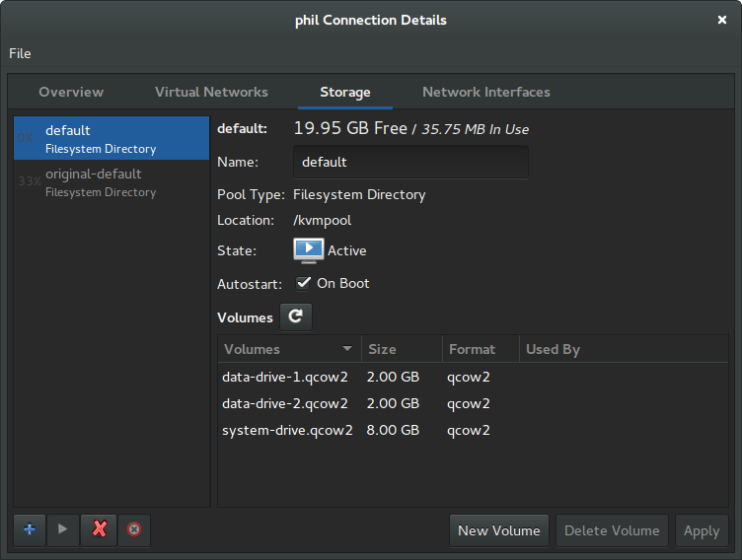Click the Active state monitor icon

309,250
